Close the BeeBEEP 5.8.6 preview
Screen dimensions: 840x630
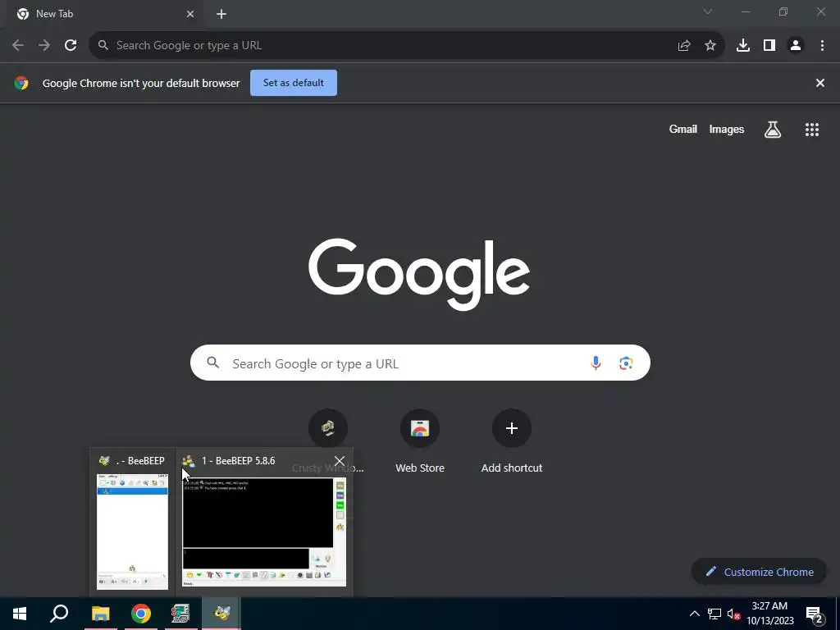pos(339,461)
